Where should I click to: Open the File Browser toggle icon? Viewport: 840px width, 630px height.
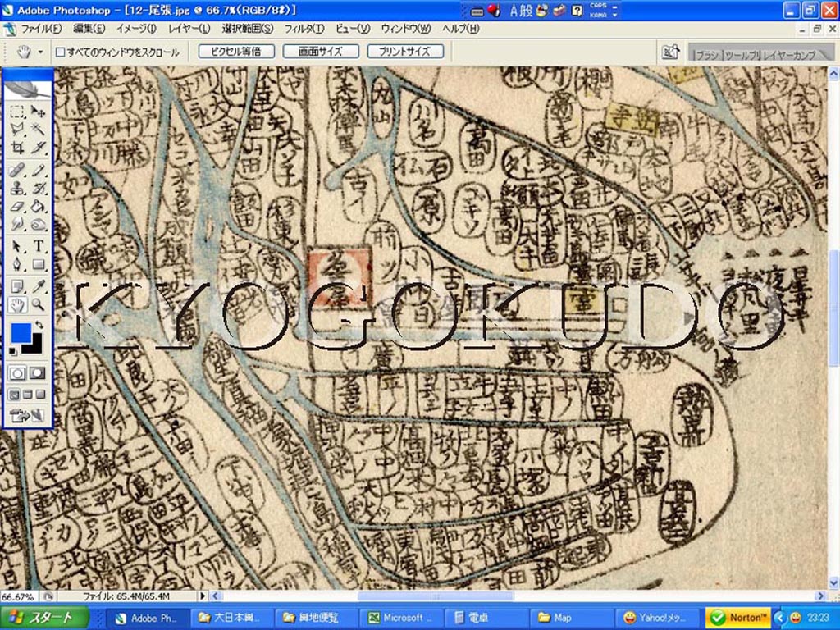tap(670, 52)
